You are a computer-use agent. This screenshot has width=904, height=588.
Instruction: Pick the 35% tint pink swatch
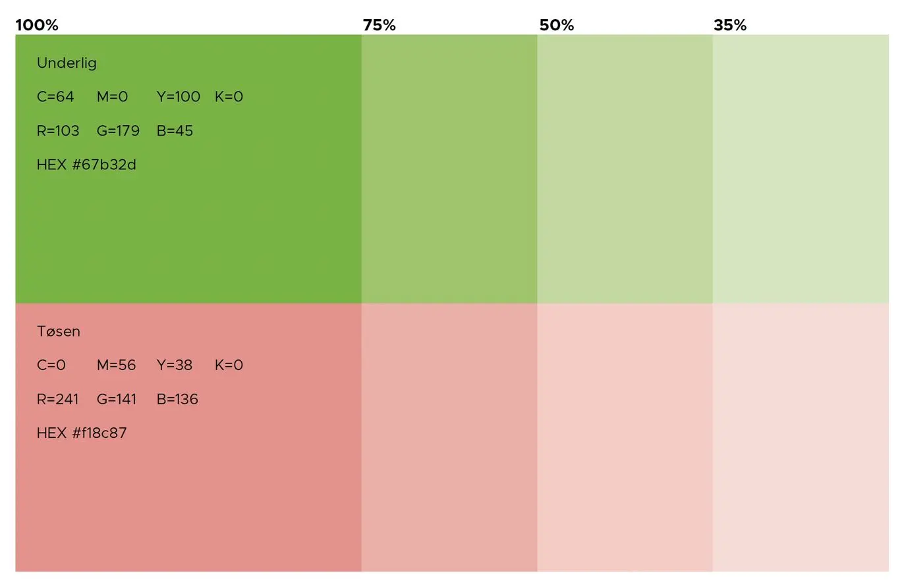pos(801,437)
